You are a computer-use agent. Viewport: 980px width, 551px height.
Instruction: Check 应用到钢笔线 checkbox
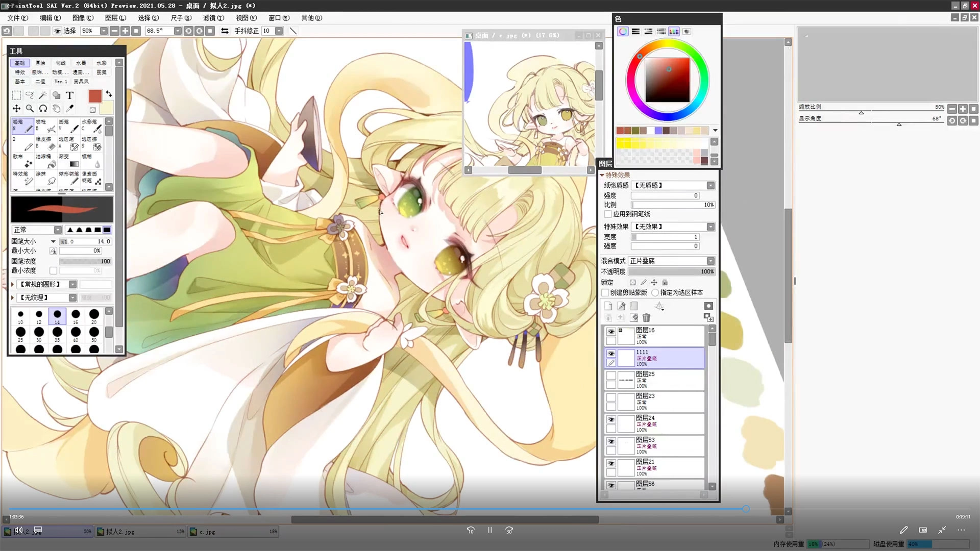[x=608, y=214]
